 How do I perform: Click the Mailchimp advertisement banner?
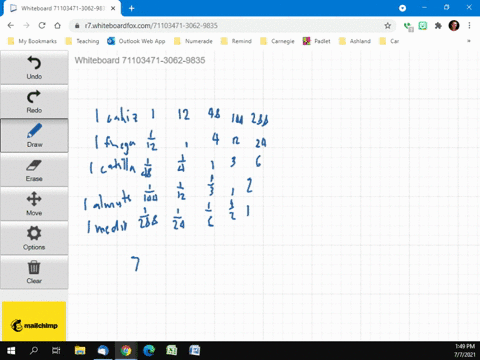(34, 321)
